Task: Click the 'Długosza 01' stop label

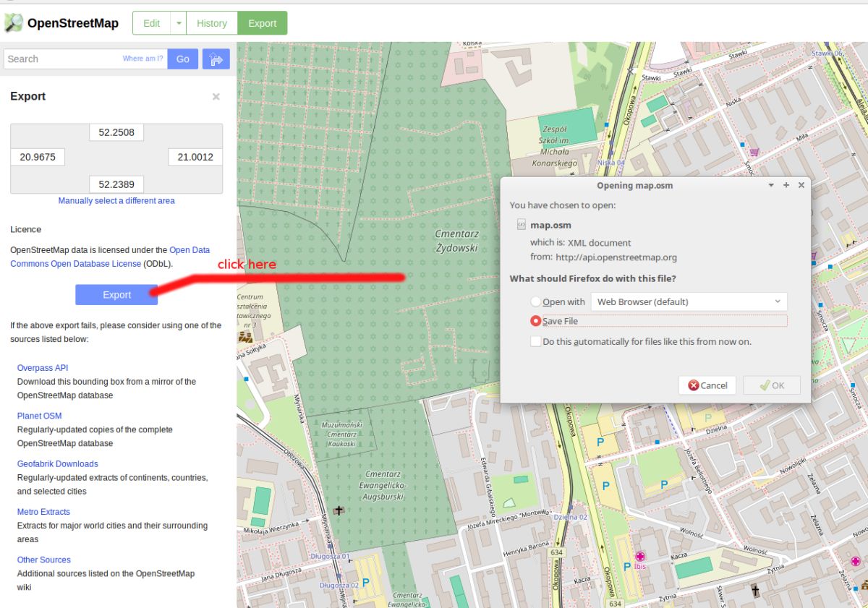Action: tap(330, 556)
